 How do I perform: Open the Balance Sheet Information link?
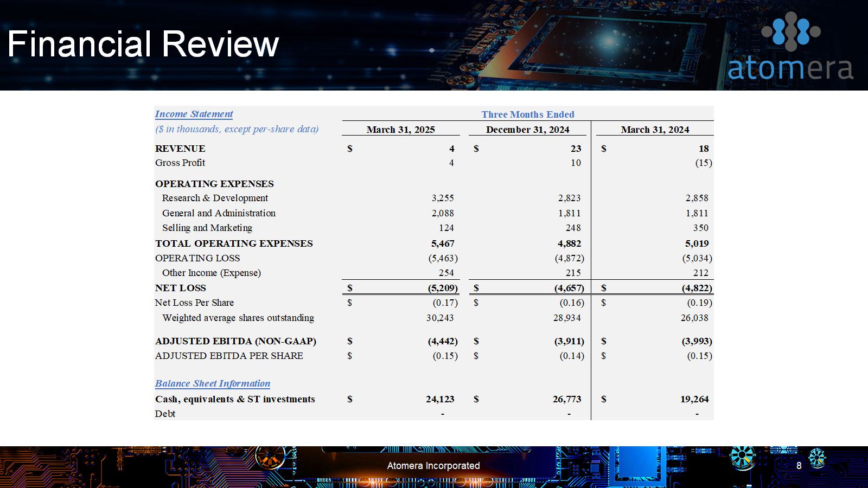(x=212, y=383)
